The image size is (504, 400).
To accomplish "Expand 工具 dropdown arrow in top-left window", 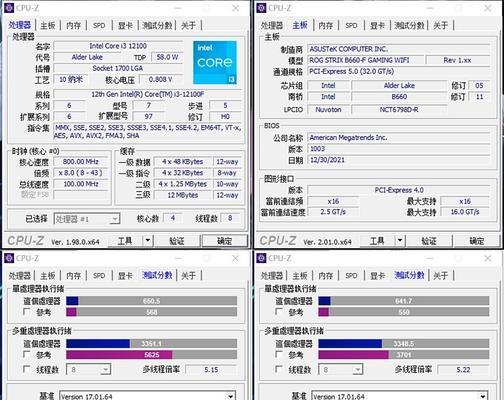I will click(x=148, y=240).
